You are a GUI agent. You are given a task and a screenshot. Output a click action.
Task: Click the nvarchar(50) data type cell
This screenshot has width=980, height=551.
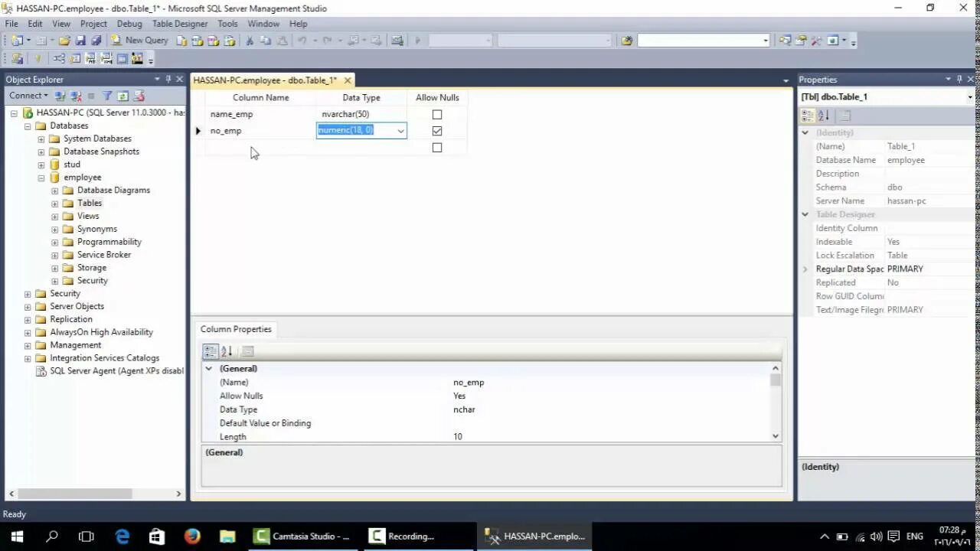(x=361, y=114)
